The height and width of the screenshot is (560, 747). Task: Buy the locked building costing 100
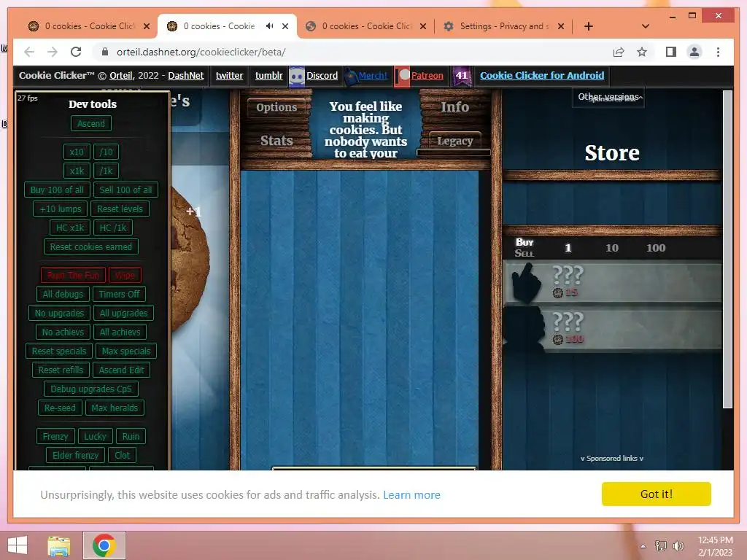click(x=612, y=330)
